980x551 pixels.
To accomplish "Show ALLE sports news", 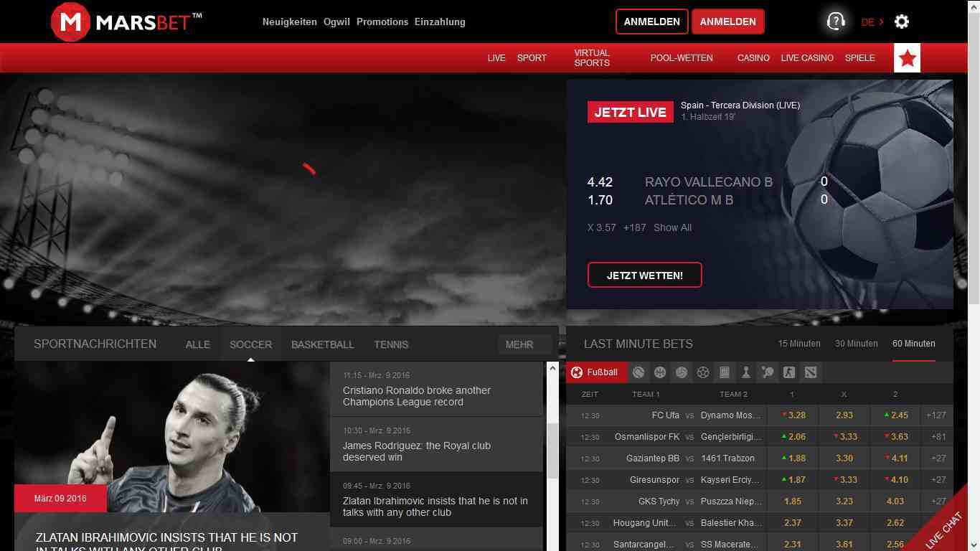I will pyautogui.click(x=198, y=344).
